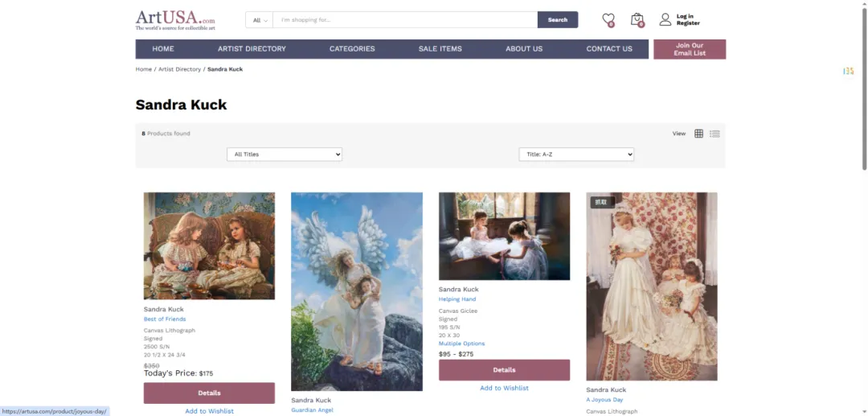868x416 pixels.
Task: Click the Canvas Giclee text under Helping Hand
Action: point(458,311)
